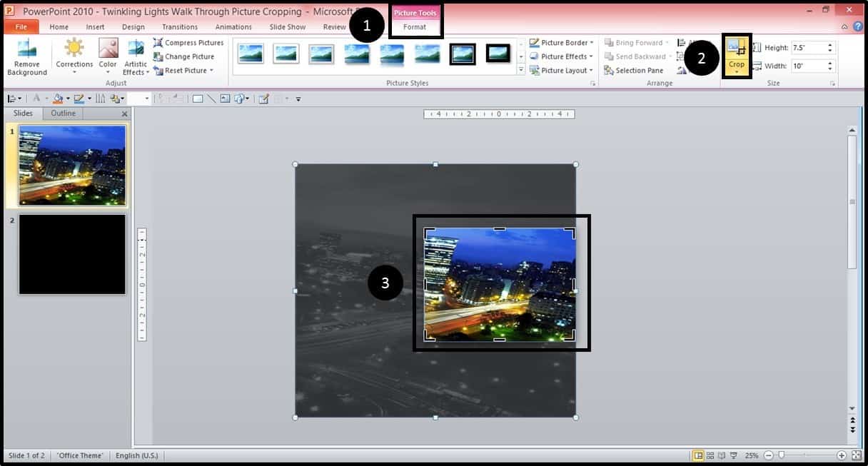Switch to Normal view
This screenshot has width=868, height=466.
[x=698, y=455]
